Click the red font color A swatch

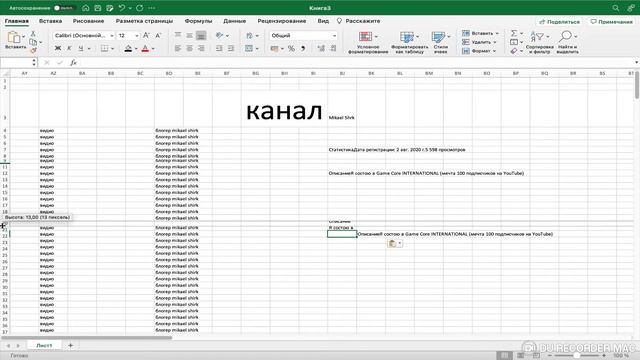(x=145, y=49)
